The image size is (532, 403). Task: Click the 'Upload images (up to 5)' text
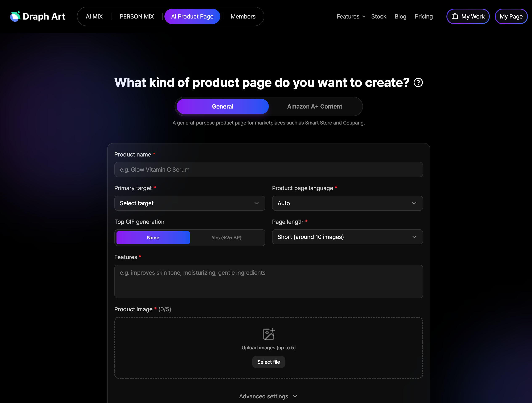click(x=269, y=348)
